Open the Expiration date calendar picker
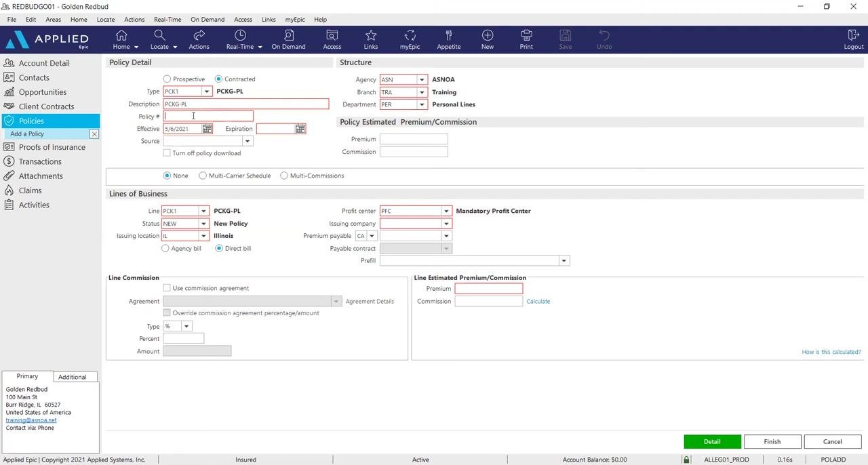The height and width of the screenshot is (465, 868). click(x=300, y=129)
